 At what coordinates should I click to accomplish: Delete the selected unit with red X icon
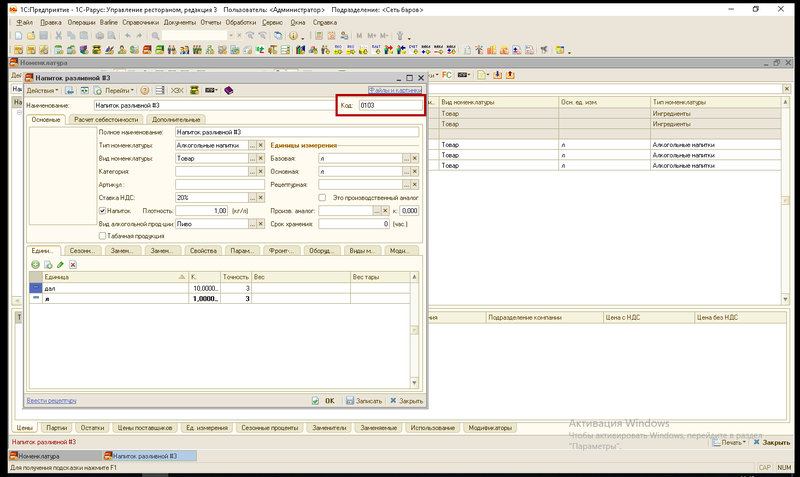click(73, 264)
